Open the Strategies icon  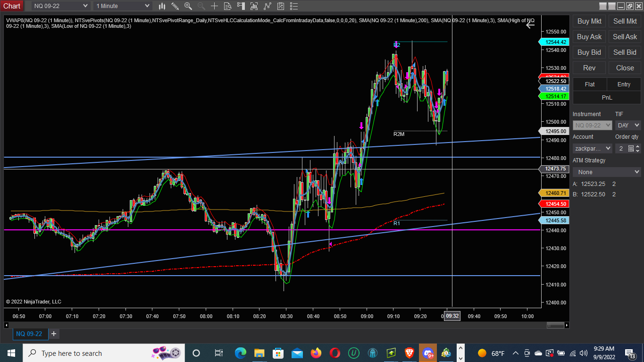pyautogui.click(x=268, y=6)
